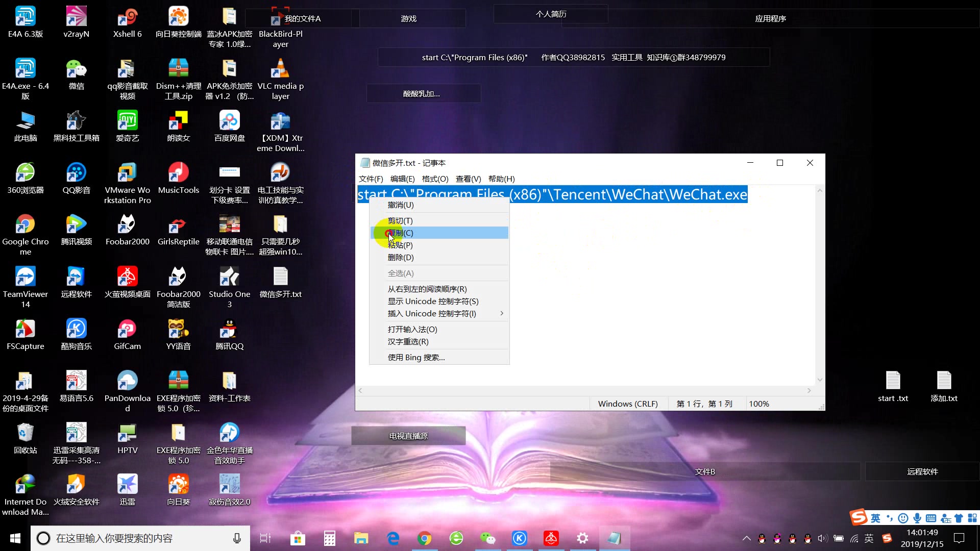Launch the 微信 desktop shortcut

click(76, 74)
